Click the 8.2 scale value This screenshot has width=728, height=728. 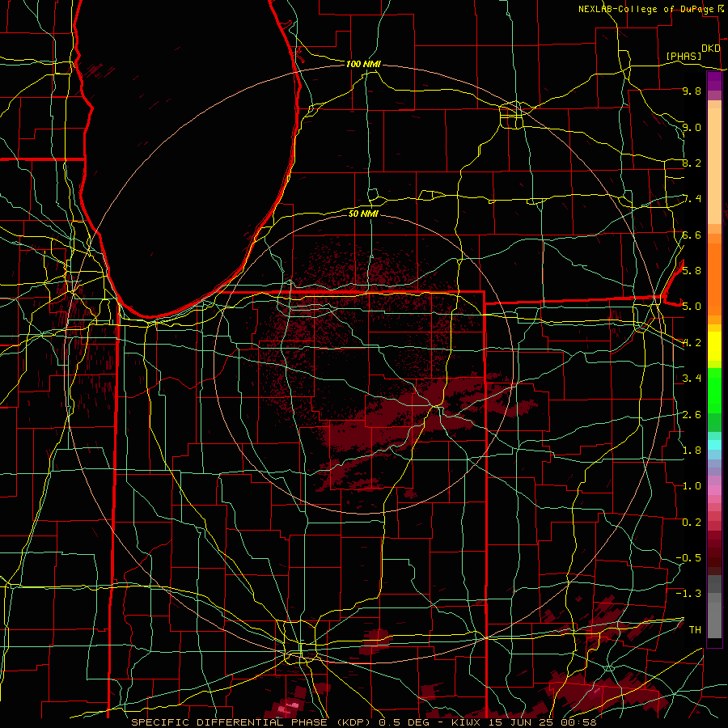click(692, 163)
